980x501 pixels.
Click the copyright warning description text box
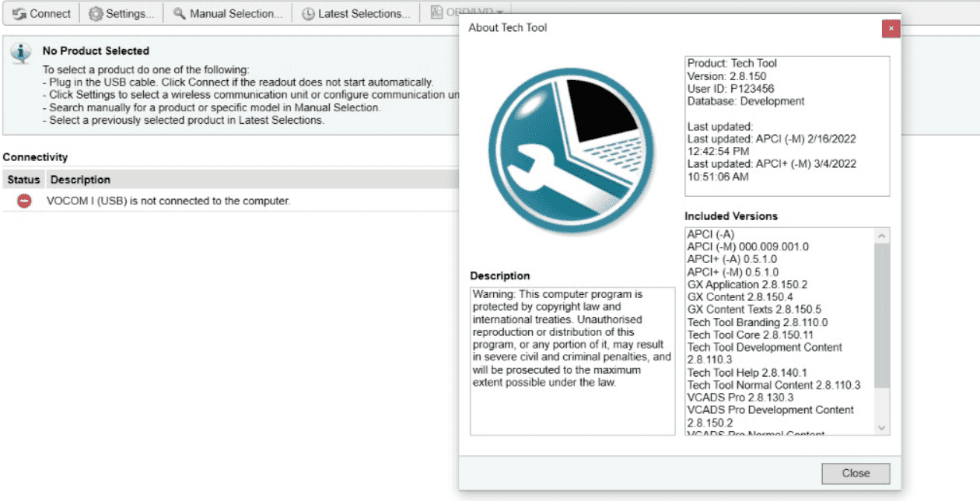pos(572,361)
